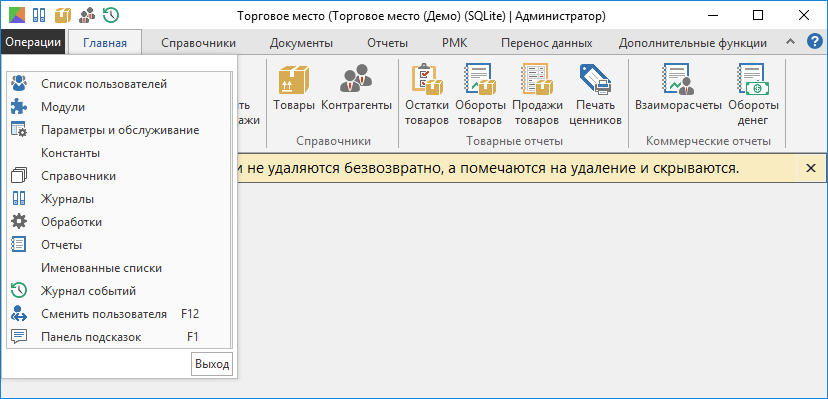Viewport: 828px width, 399px height.
Task: Click the event log icon in title bar
Action: tap(111, 16)
